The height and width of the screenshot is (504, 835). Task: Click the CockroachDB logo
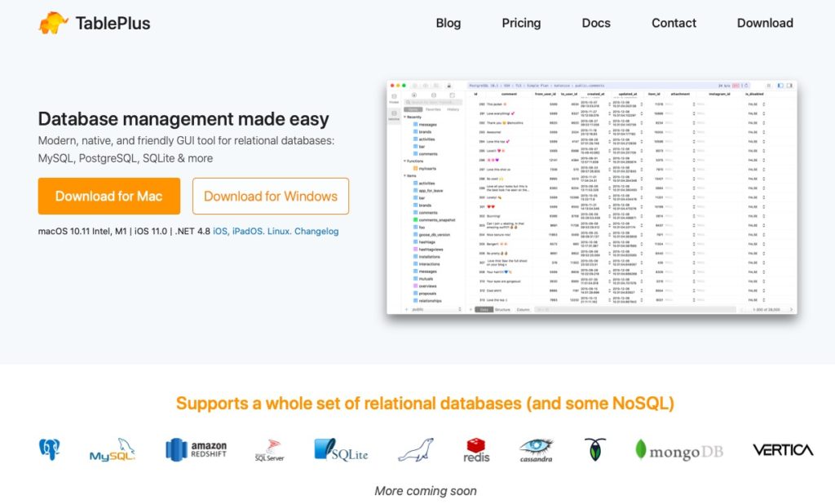coord(594,449)
